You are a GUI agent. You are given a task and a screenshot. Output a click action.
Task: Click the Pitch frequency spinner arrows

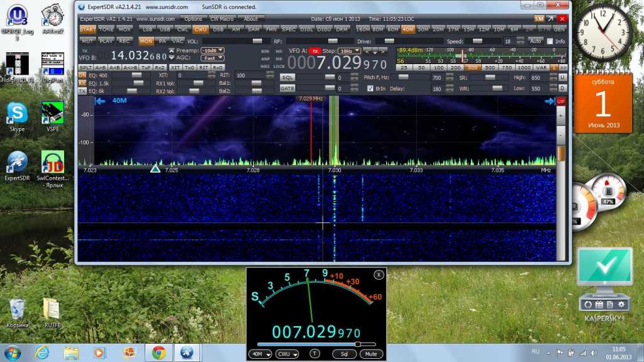[x=450, y=77]
